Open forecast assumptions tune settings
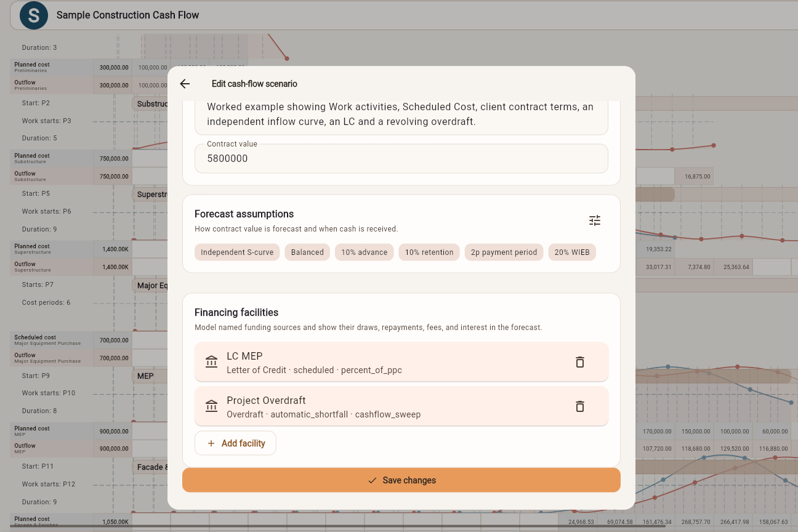 point(595,220)
